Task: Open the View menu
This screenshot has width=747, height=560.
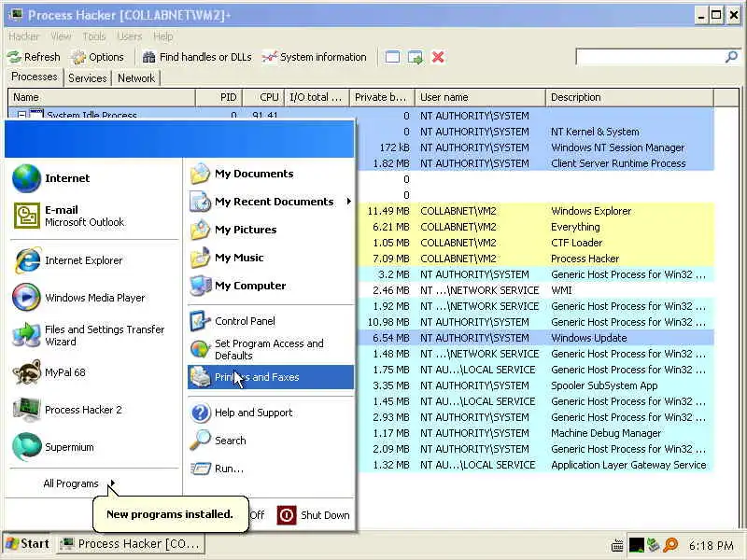Action: point(61,36)
